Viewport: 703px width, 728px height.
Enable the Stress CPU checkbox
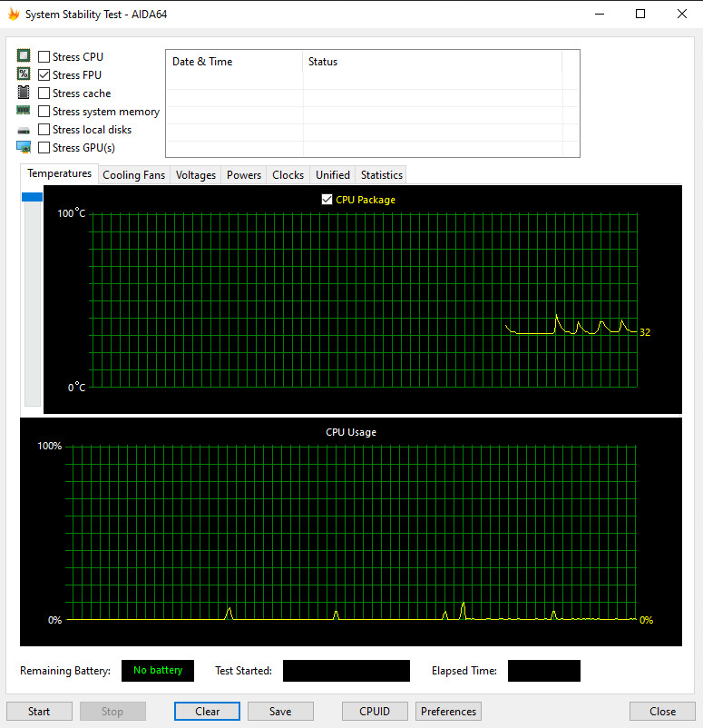pos(44,57)
